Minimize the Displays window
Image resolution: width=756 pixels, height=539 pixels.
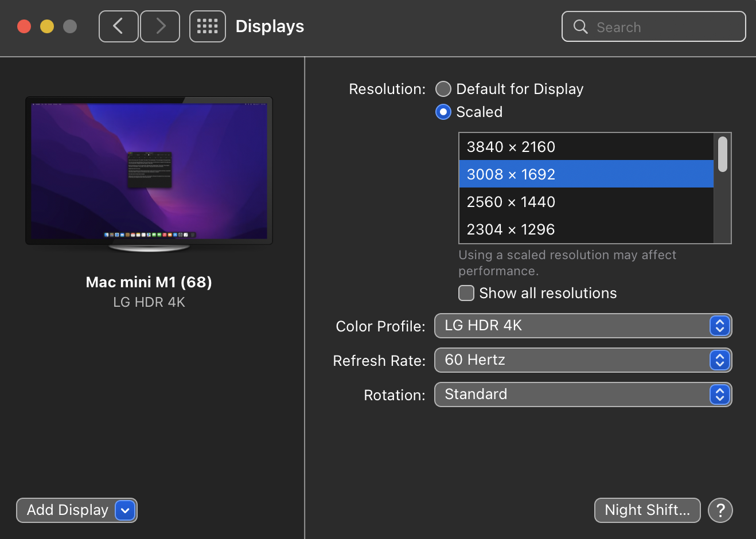click(x=47, y=26)
